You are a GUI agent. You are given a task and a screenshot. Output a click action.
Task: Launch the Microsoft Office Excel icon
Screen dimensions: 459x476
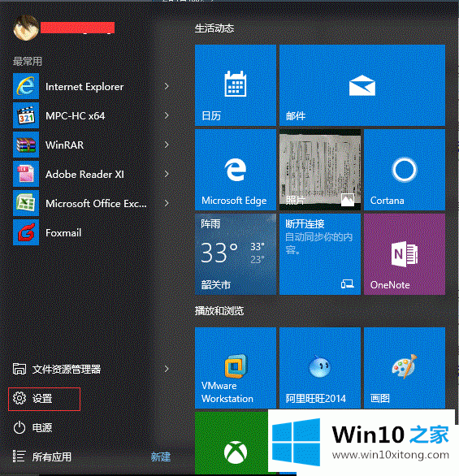click(x=26, y=203)
